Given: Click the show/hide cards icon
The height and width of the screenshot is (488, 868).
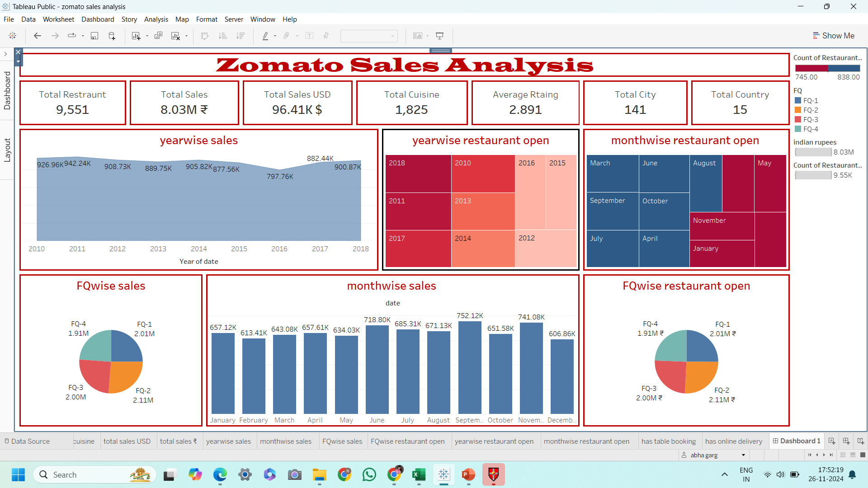Looking at the screenshot, I should (x=417, y=36).
